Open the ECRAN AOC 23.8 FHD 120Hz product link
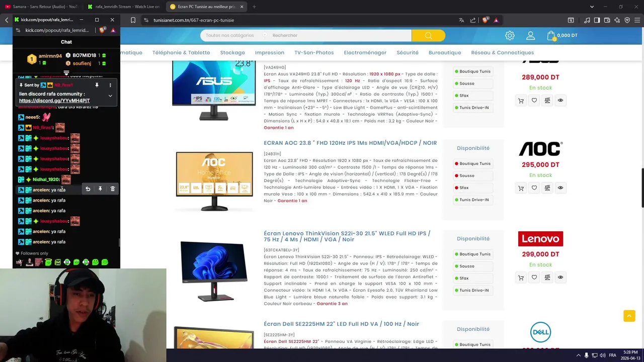This screenshot has width=644, height=362. point(350,143)
